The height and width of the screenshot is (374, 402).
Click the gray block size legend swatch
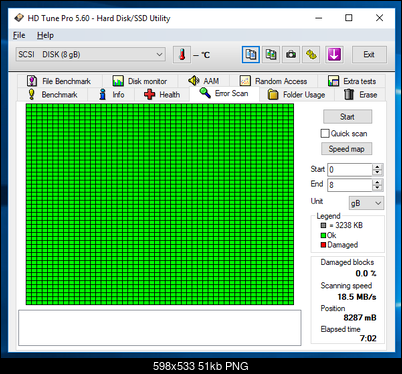pos(323,225)
